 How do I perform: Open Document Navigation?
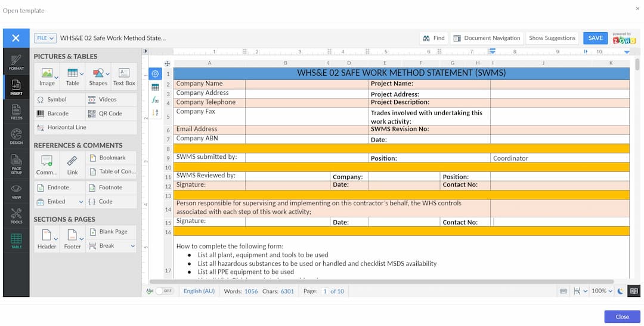(x=487, y=38)
